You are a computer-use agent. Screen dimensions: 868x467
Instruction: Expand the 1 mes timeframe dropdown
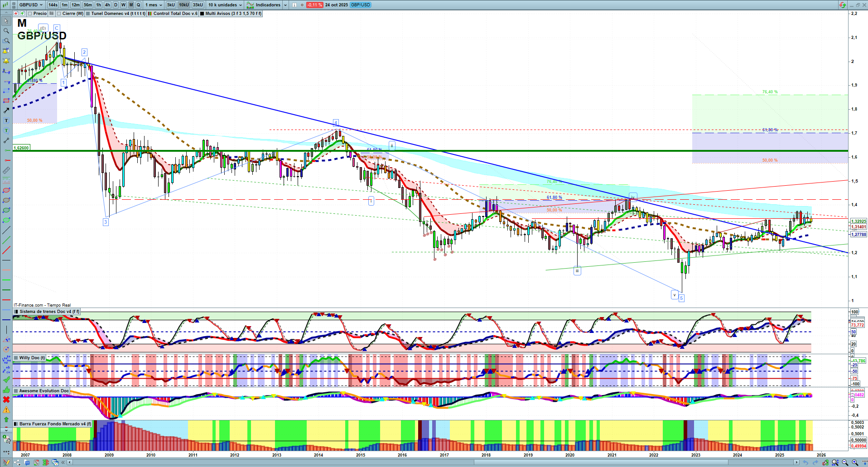point(154,5)
